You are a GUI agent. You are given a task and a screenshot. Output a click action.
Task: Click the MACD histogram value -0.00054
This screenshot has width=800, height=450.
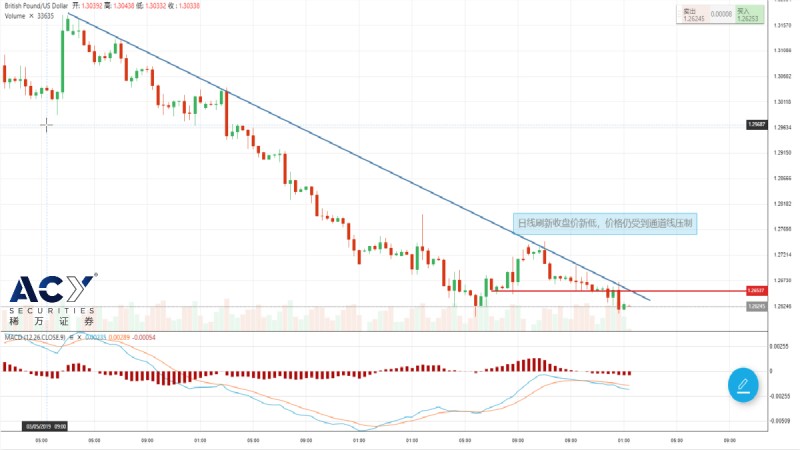point(143,337)
